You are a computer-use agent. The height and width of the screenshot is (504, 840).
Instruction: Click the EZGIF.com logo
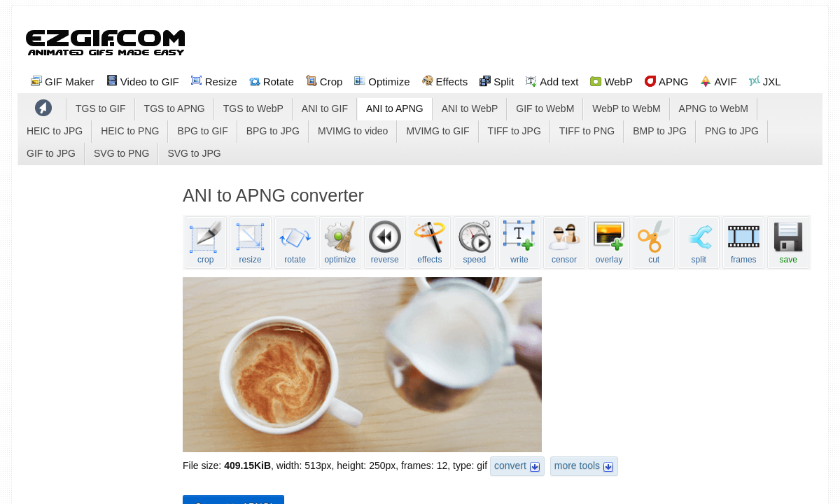tap(105, 42)
